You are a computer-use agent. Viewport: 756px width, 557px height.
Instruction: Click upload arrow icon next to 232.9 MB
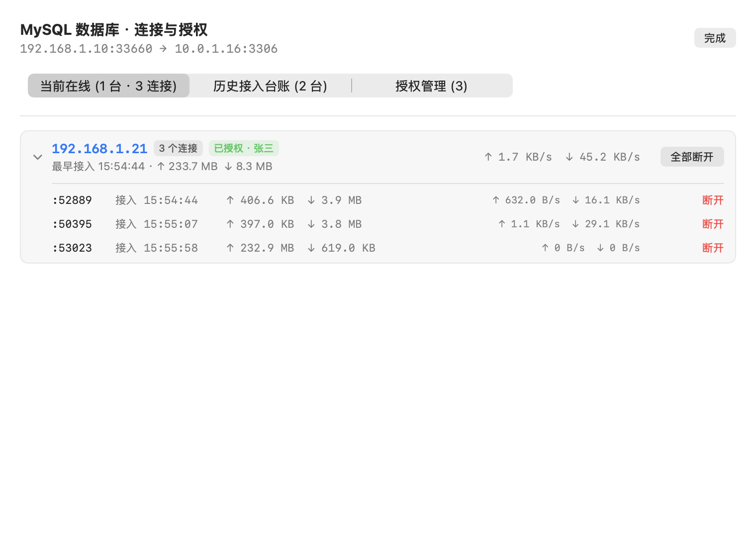[230, 248]
